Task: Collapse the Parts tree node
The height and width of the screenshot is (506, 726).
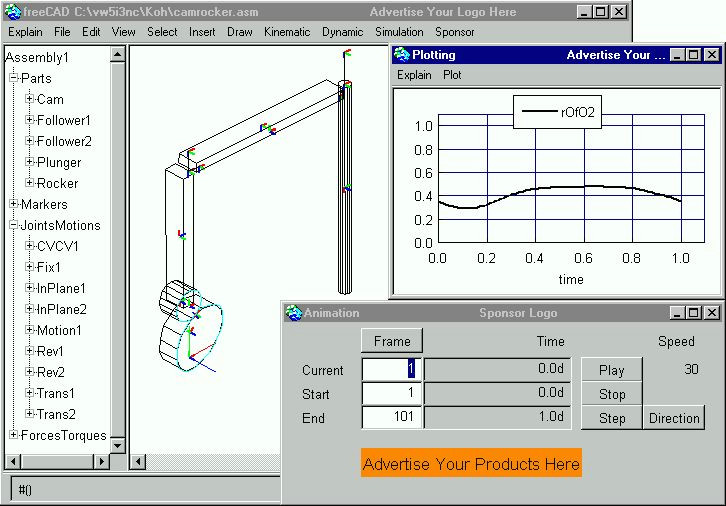Action: point(13,78)
